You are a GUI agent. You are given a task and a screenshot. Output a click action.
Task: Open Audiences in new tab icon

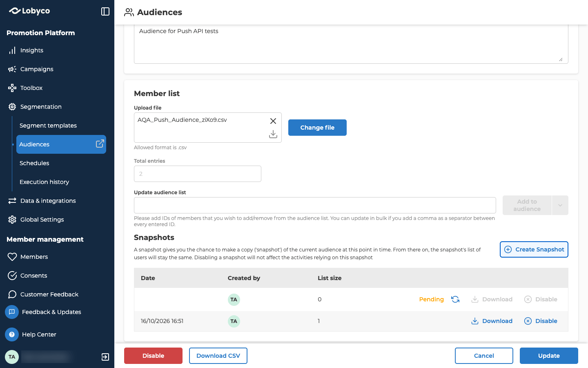click(x=100, y=144)
